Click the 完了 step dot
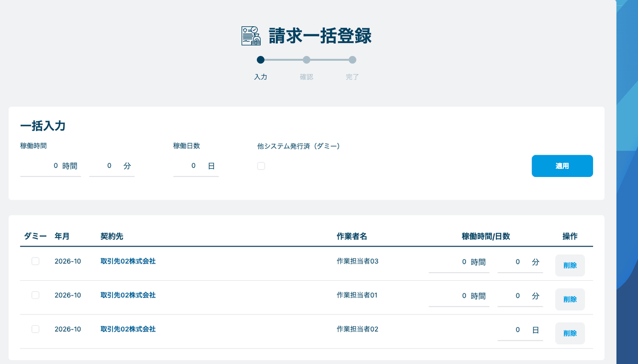 tap(353, 60)
